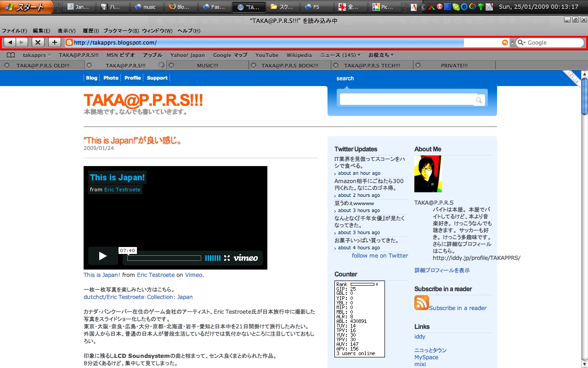Viewport: 588px width, 368px height.
Task: Open the 表示(V) menu
Action: [67, 31]
